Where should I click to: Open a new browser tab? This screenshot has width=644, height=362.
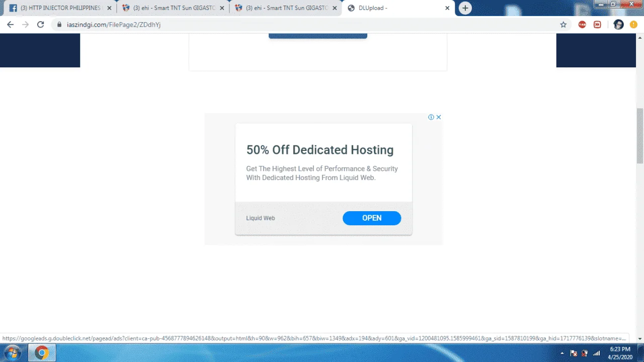click(465, 8)
